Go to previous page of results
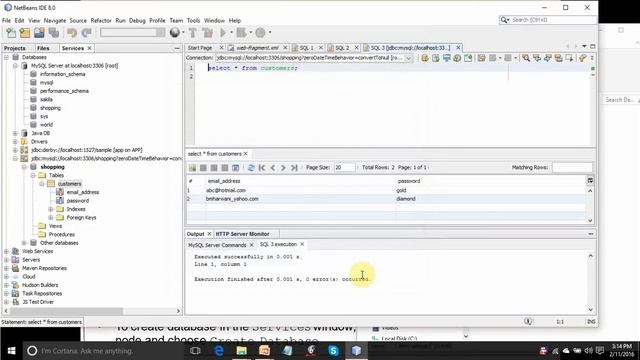Viewport: 640px width, 360px height. pos(273,168)
